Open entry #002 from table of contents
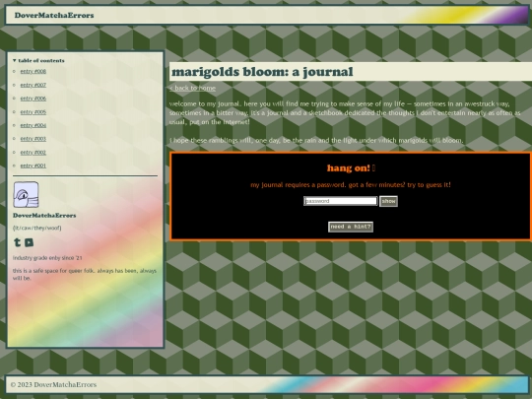The image size is (532, 399). click(x=33, y=153)
